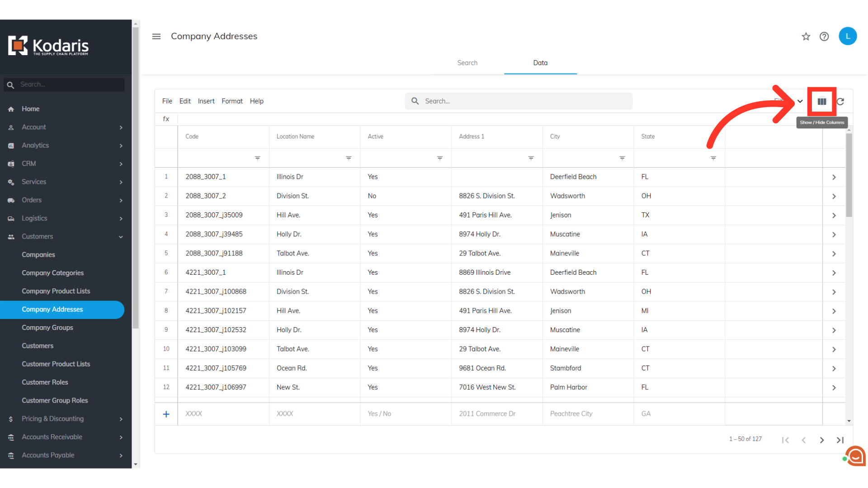Open the help question mark icon
The width and height of the screenshot is (868, 488).
tap(824, 37)
